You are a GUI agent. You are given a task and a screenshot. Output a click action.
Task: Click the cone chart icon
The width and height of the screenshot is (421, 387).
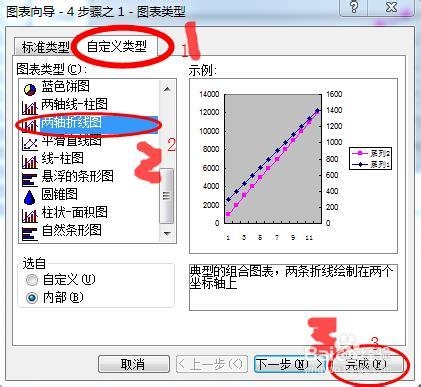(30, 197)
